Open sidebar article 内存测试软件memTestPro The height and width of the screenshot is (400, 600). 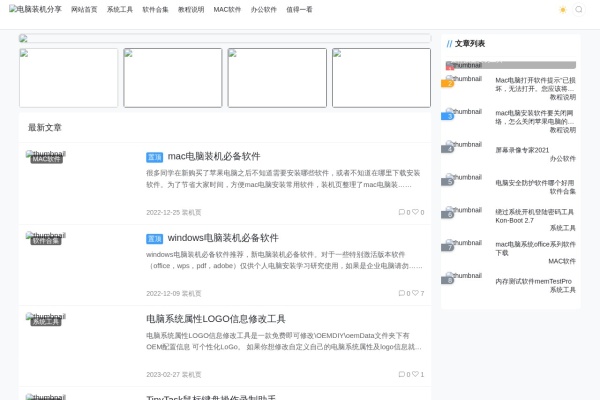point(533,281)
